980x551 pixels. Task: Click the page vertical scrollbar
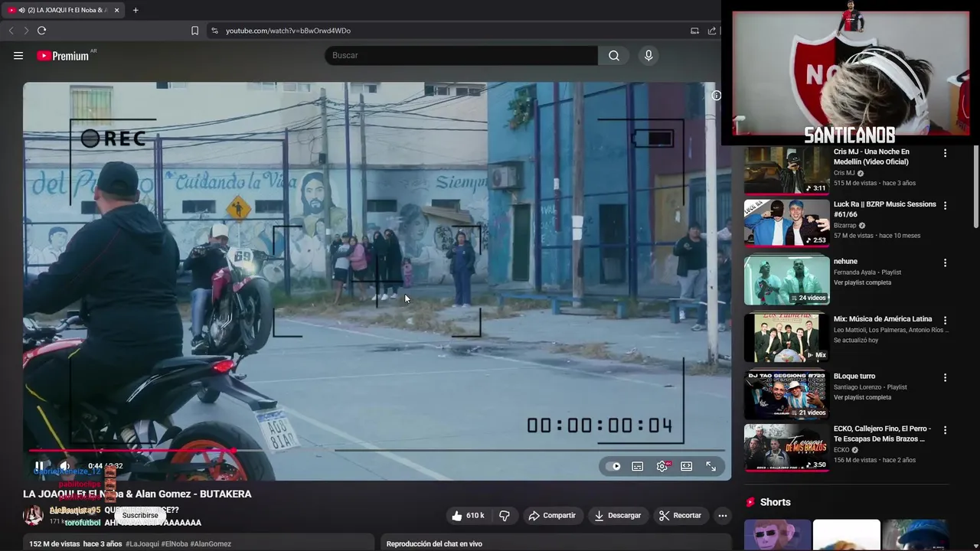point(975,187)
